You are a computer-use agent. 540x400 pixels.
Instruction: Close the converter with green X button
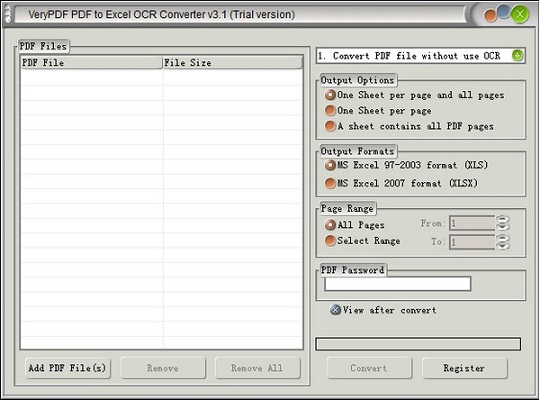pos(520,14)
